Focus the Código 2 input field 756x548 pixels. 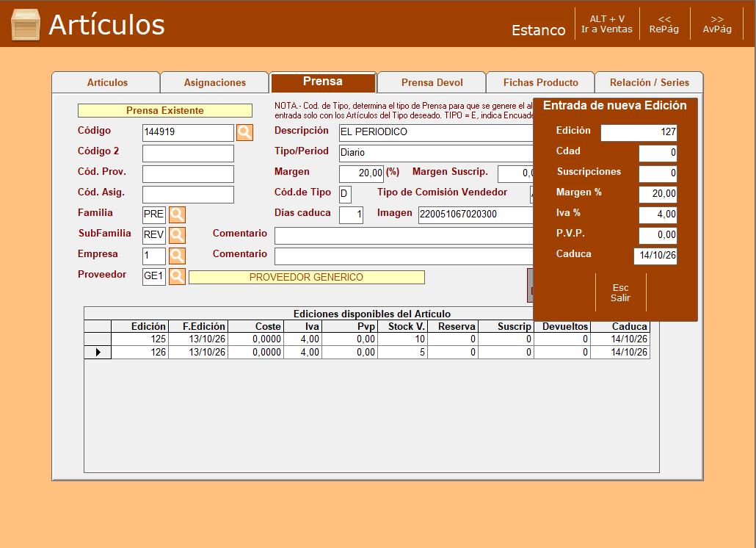(188, 153)
